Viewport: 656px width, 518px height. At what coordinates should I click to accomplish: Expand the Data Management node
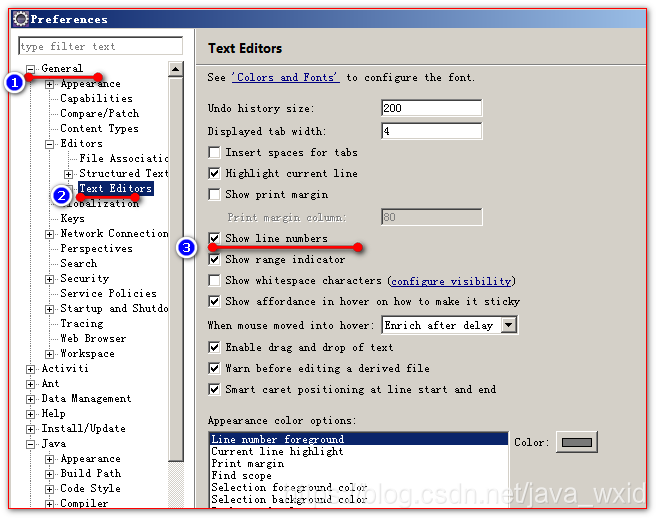click(x=31, y=399)
